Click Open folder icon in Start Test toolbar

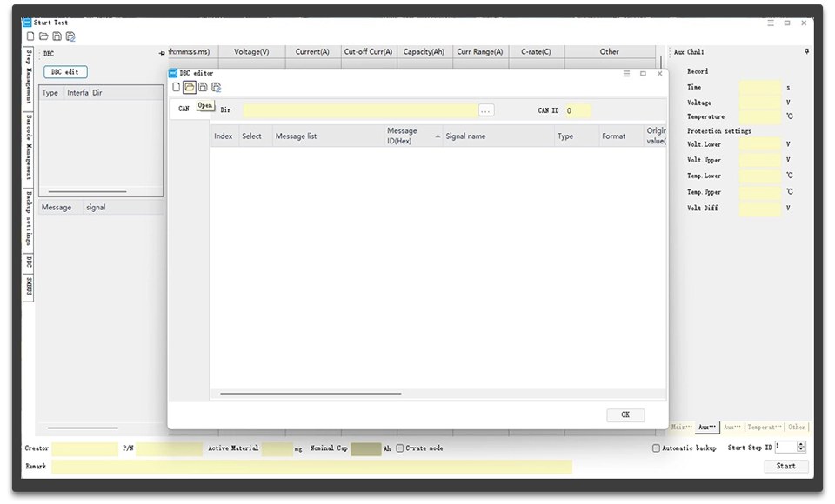tap(43, 36)
